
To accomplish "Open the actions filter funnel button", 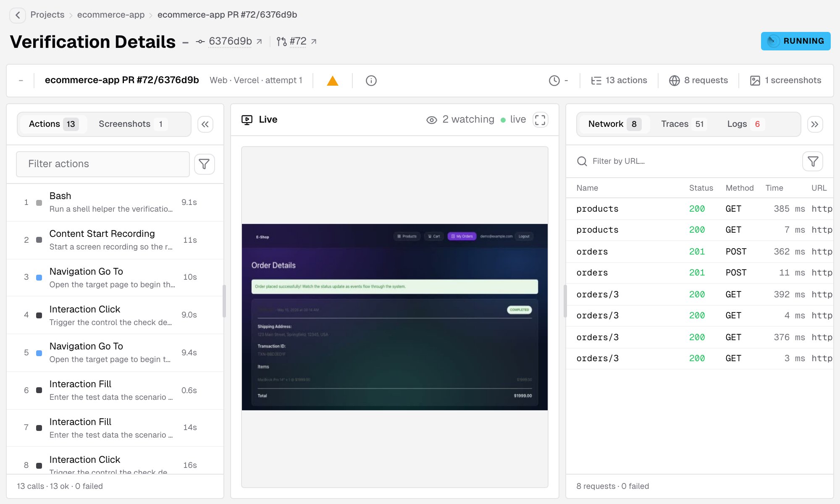I will point(205,164).
